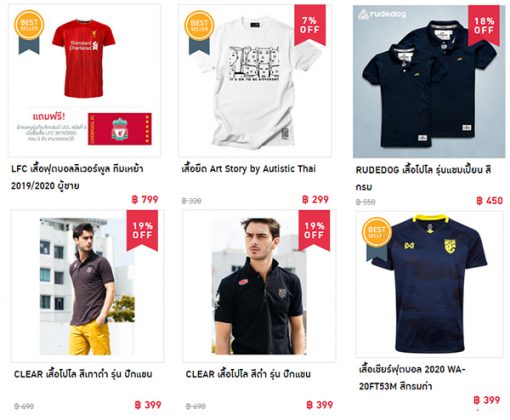Open the LFC 2019/2020 shirt title link
Screen dimensions: 510x420
click(x=77, y=177)
